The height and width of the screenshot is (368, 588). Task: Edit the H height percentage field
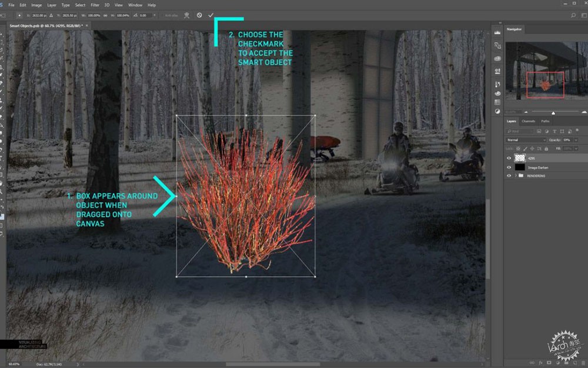pos(123,15)
